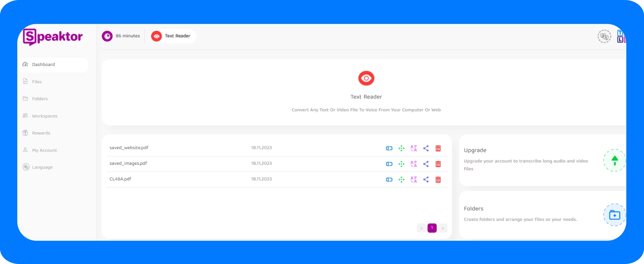
Task: Click the move icon for CL48A.pdf
Action: tap(401, 180)
